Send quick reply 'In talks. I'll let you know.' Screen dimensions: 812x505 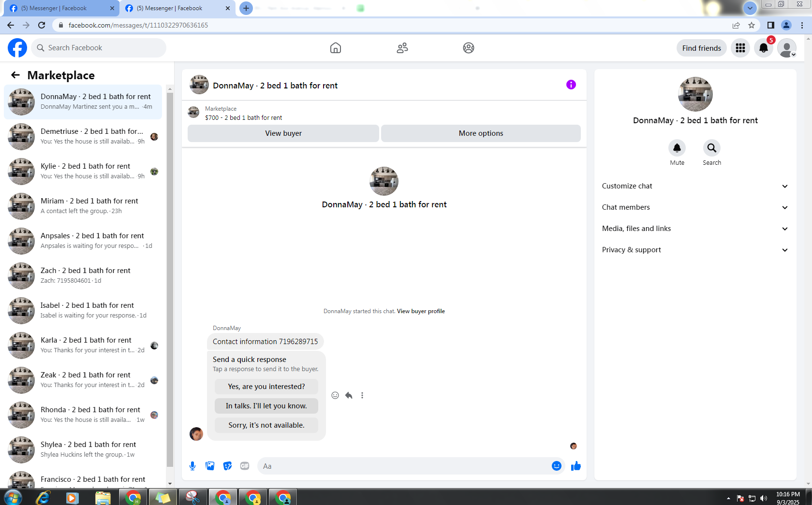click(x=266, y=406)
